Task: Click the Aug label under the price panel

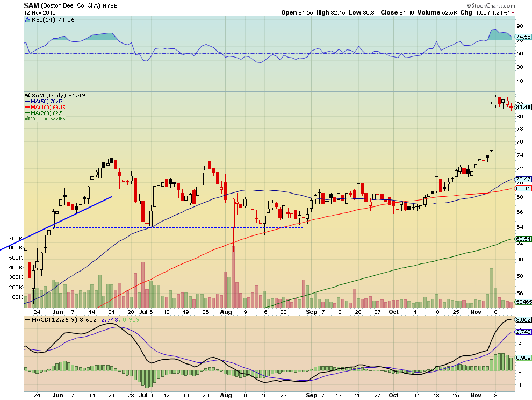Action: (x=226, y=312)
